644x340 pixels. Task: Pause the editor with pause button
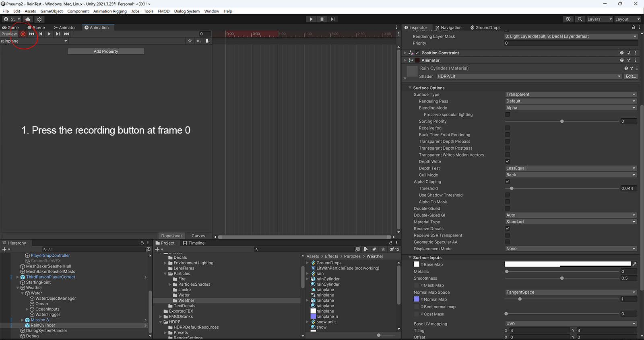click(322, 19)
